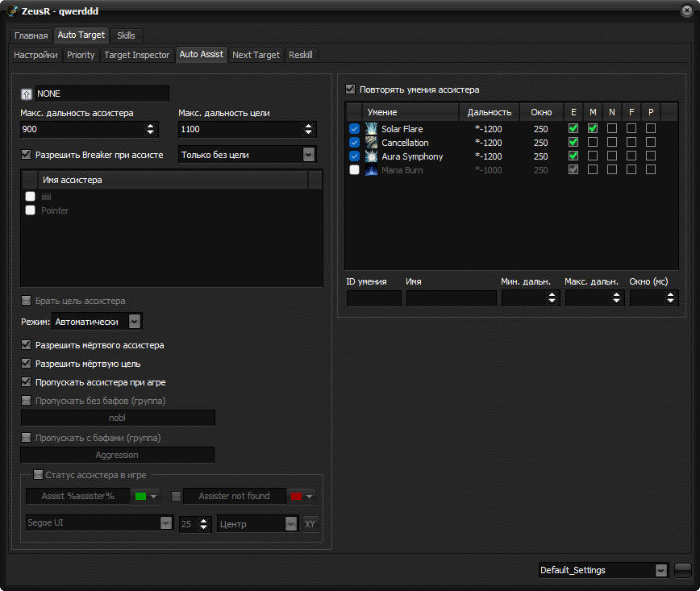
Task: Close the ZeusR window
Action: click(x=686, y=10)
